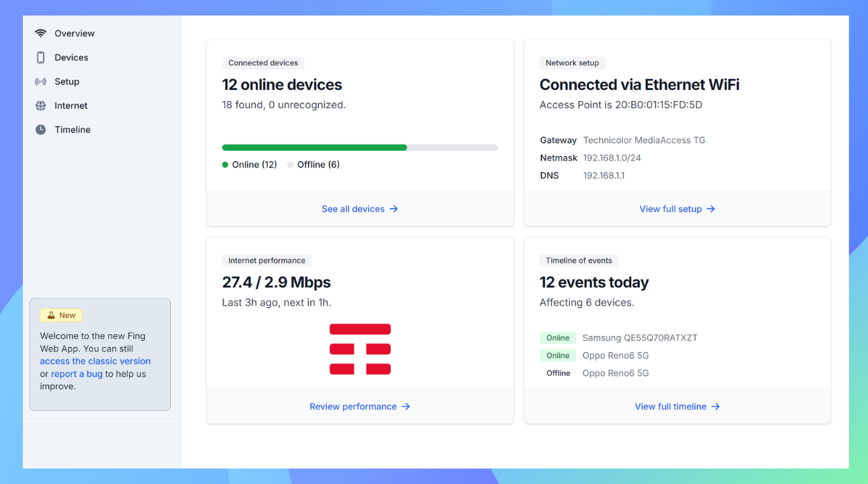
Task: Click the Online badge beside Samsung QE55Q70RATXZT
Action: point(558,338)
